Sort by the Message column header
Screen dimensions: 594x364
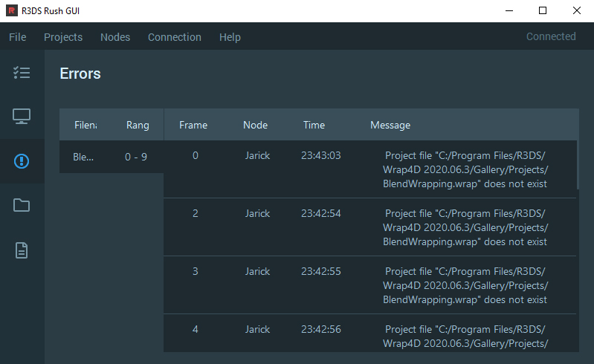click(x=390, y=125)
